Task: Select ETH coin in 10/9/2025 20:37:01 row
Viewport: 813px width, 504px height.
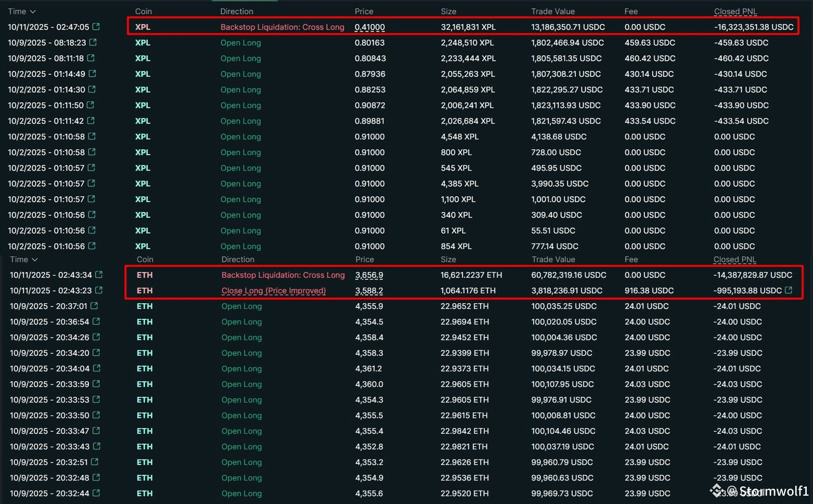Action: point(145,306)
